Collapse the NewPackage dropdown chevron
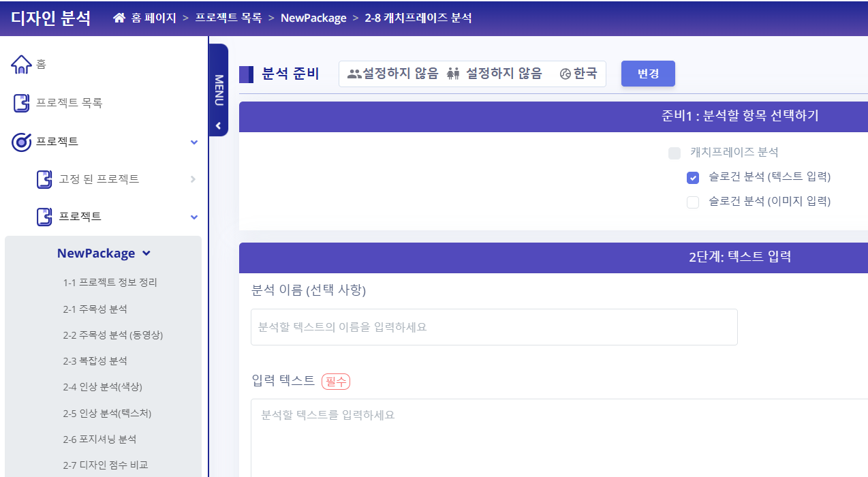868x477 pixels. 146,253
